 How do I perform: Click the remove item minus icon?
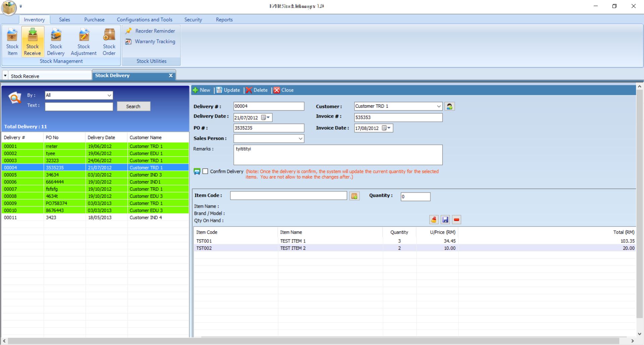pos(457,220)
